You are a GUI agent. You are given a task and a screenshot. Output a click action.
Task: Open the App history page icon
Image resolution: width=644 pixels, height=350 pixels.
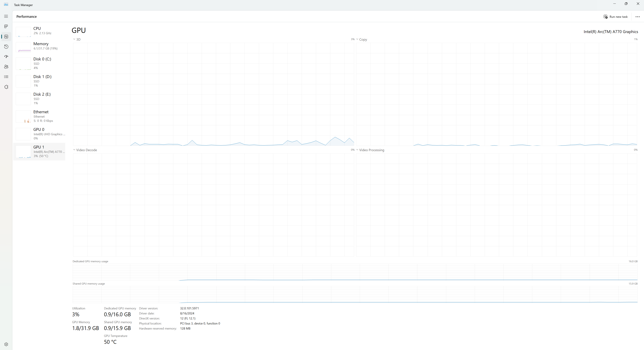[6, 46]
